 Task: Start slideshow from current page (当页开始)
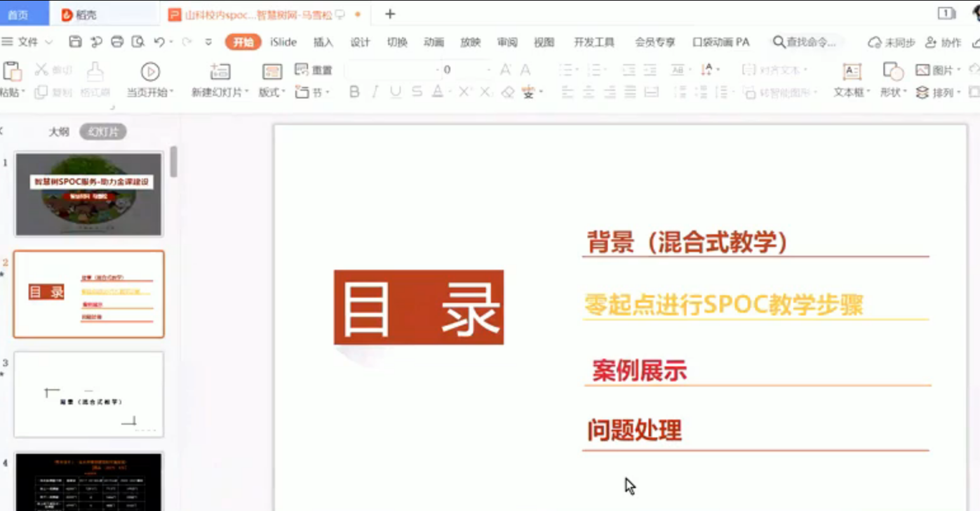click(150, 72)
